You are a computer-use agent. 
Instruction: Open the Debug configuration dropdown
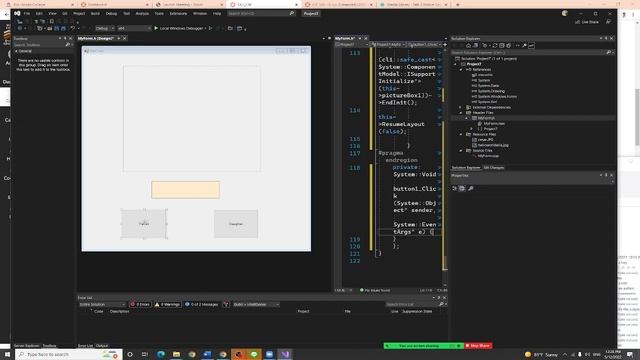(x=104, y=29)
